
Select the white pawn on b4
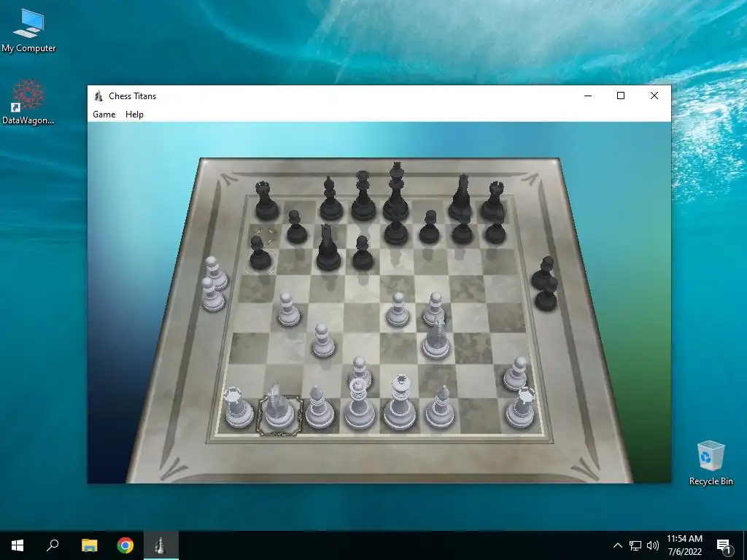(x=288, y=310)
